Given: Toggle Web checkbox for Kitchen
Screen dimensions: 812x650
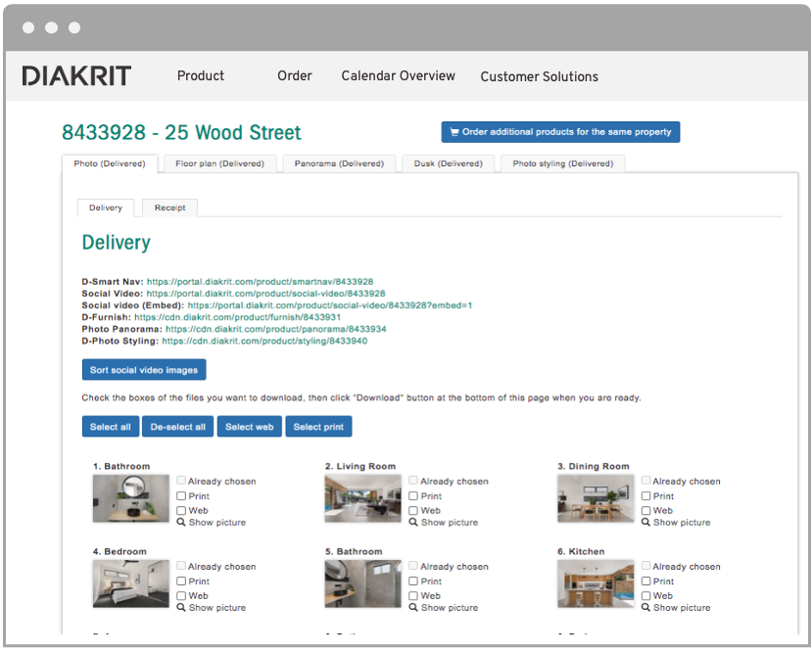Looking at the screenshot, I should 645,595.
